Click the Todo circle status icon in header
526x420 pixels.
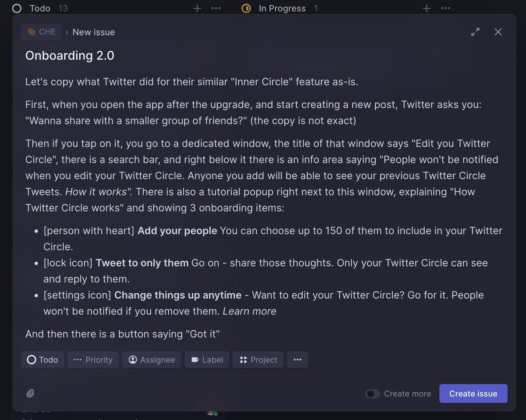[17, 8]
